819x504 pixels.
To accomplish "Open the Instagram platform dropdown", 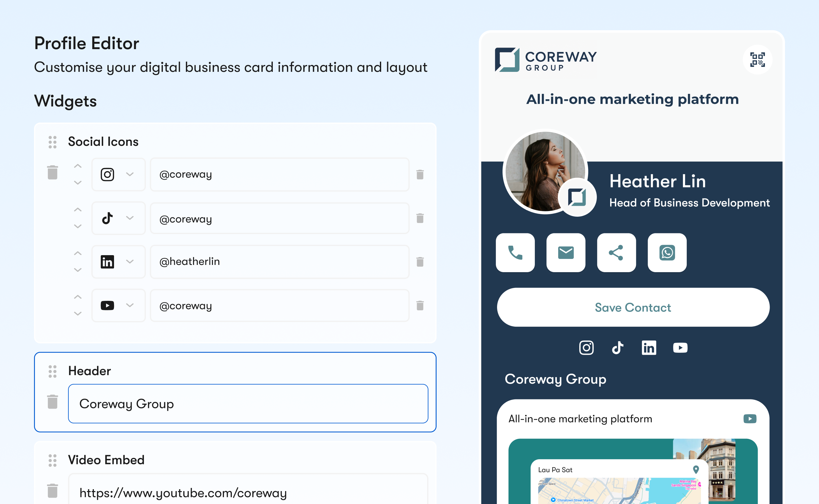I will click(118, 174).
